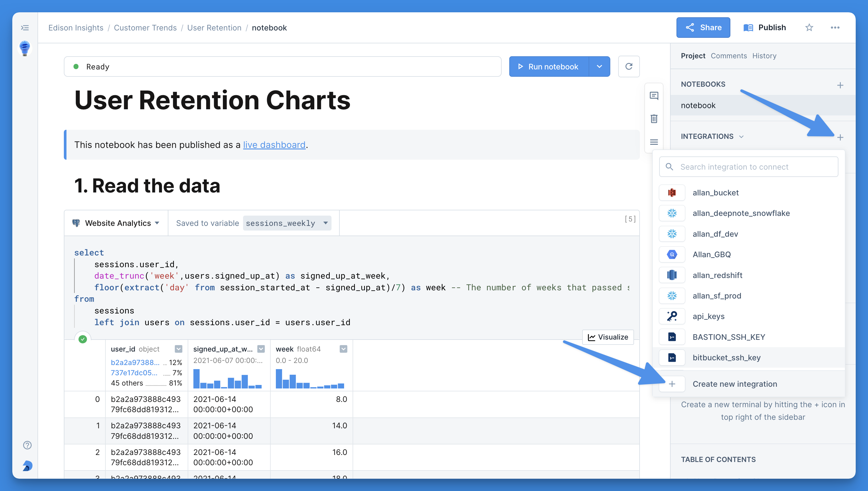Click the 8.0 week value in row 0
868x491 pixels.
[341, 399]
